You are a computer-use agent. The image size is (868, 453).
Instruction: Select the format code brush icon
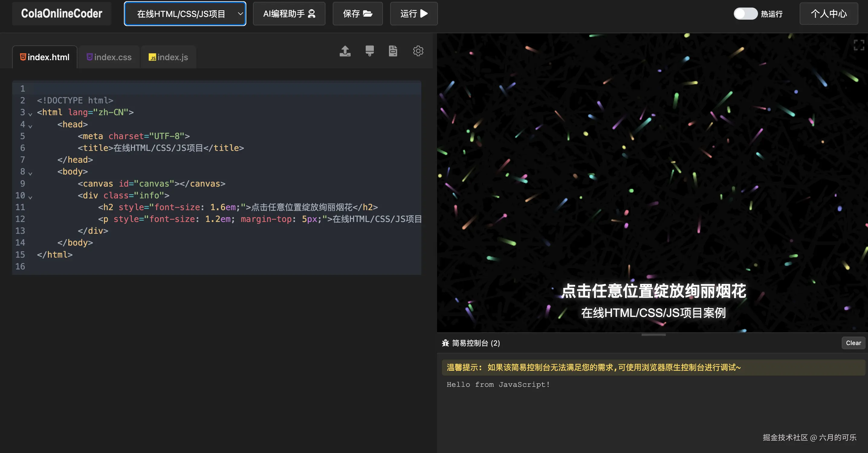point(369,51)
